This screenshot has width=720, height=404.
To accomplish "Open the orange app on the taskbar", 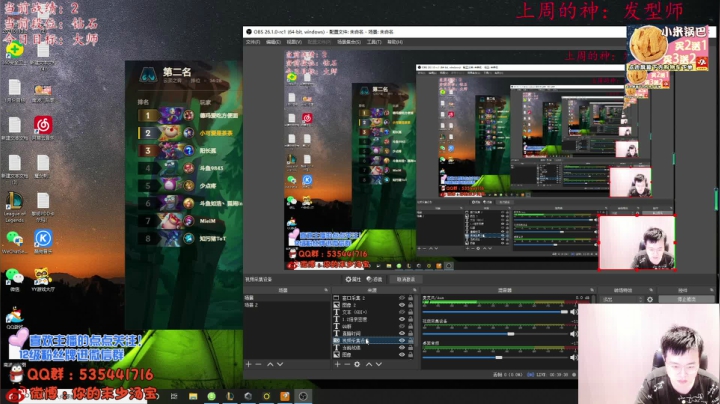I will click(x=285, y=396).
